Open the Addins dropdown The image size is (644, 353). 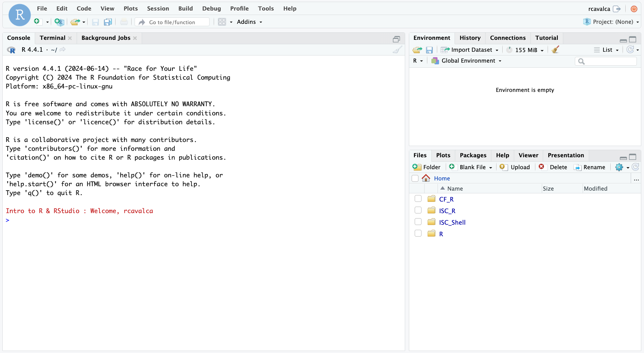pos(249,22)
